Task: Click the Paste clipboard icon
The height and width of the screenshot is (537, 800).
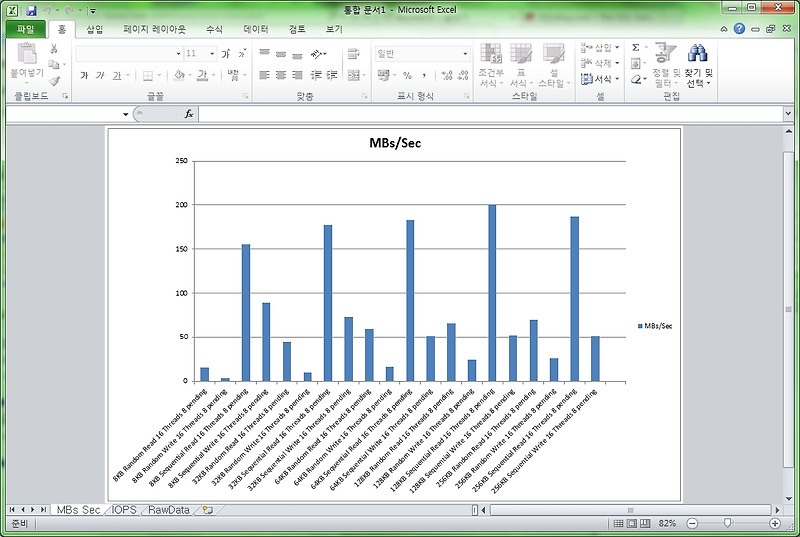Action: tap(27, 54)
